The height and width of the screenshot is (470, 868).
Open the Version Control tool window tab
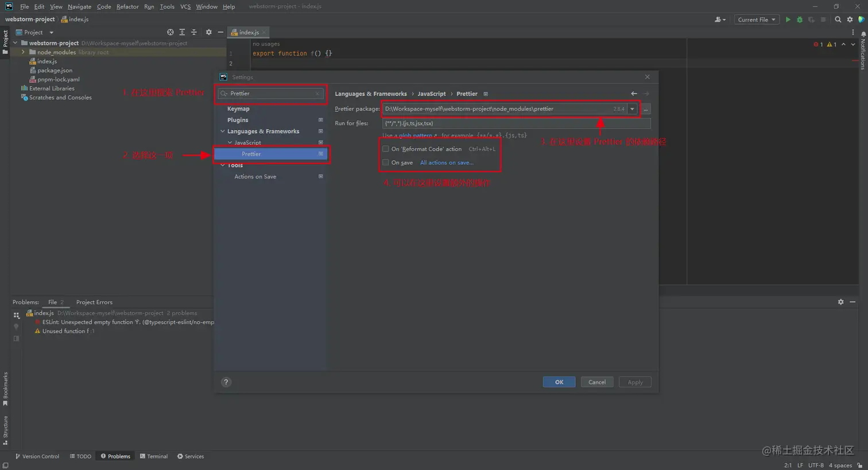[x=37, y=456]
